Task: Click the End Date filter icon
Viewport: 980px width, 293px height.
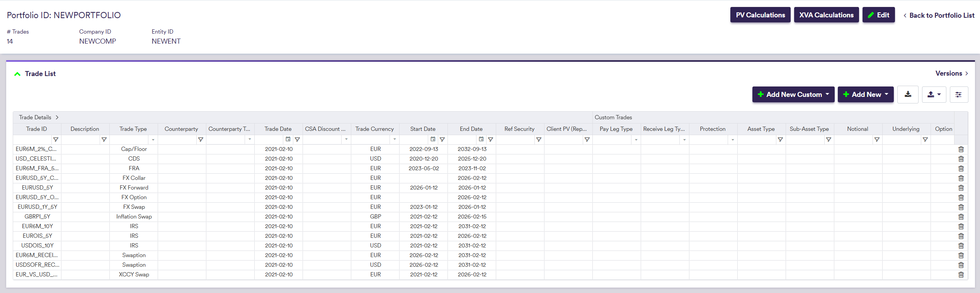Action: coord(490,139)
